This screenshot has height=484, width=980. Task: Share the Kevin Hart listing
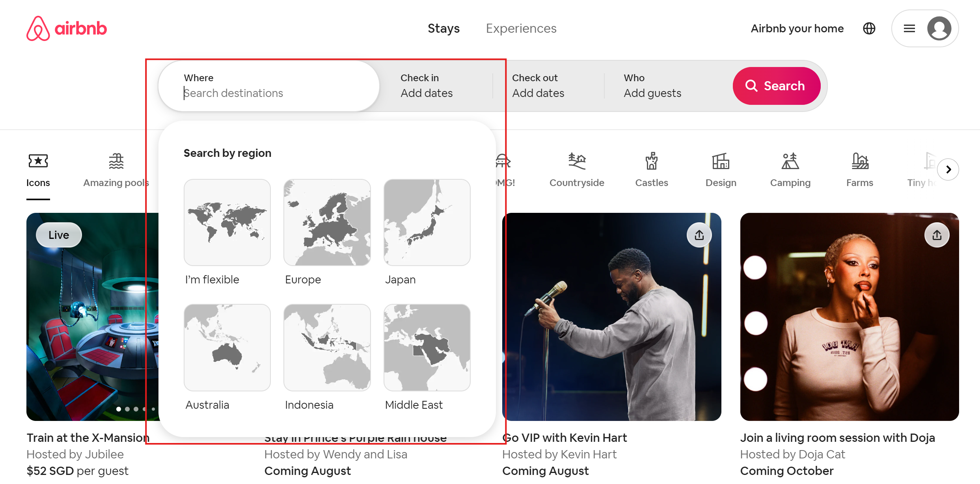coord(699,235)
